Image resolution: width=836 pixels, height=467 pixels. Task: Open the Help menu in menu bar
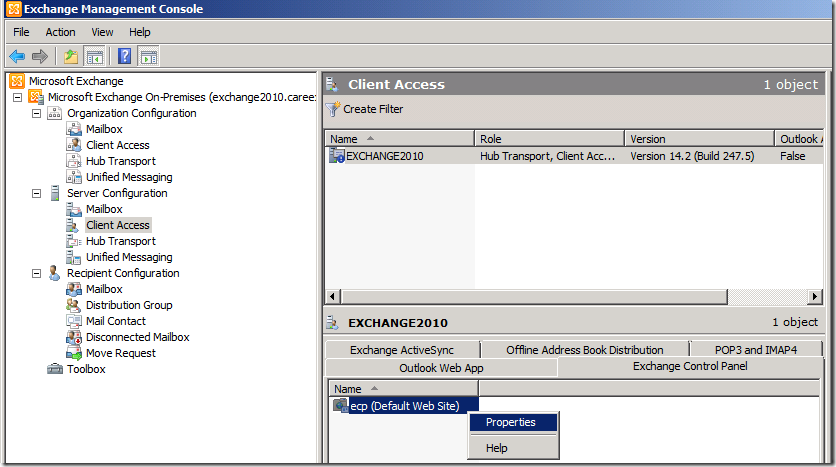point(140,32)
